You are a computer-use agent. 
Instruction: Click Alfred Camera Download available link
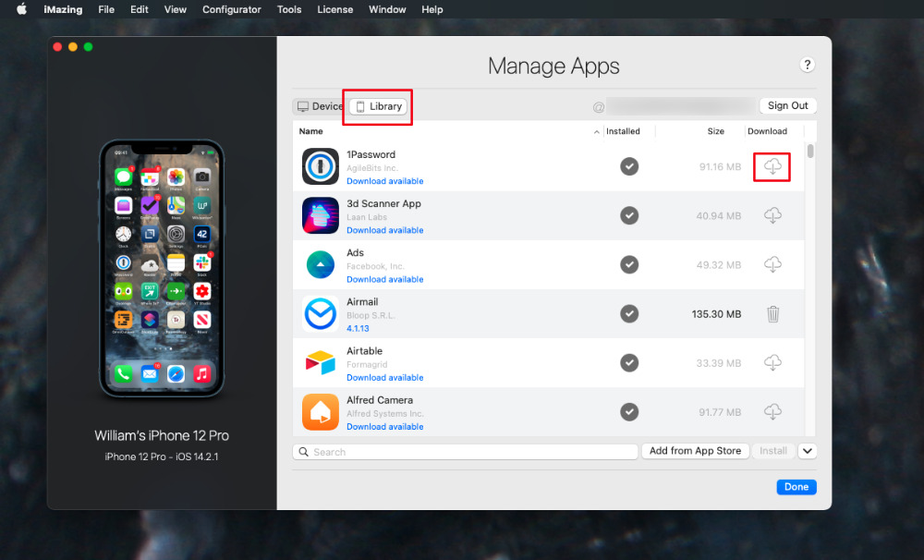point(384,426)
